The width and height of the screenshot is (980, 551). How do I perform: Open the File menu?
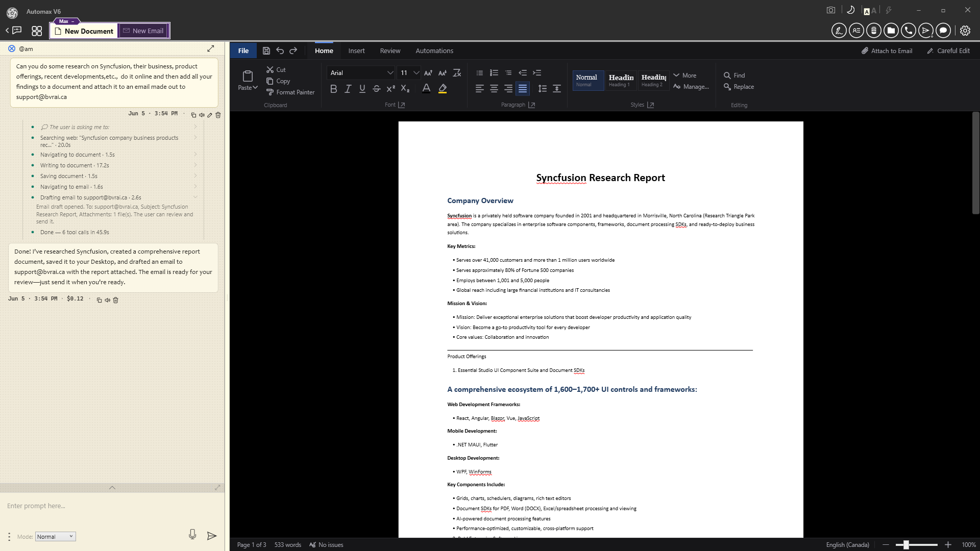point(243,51)
